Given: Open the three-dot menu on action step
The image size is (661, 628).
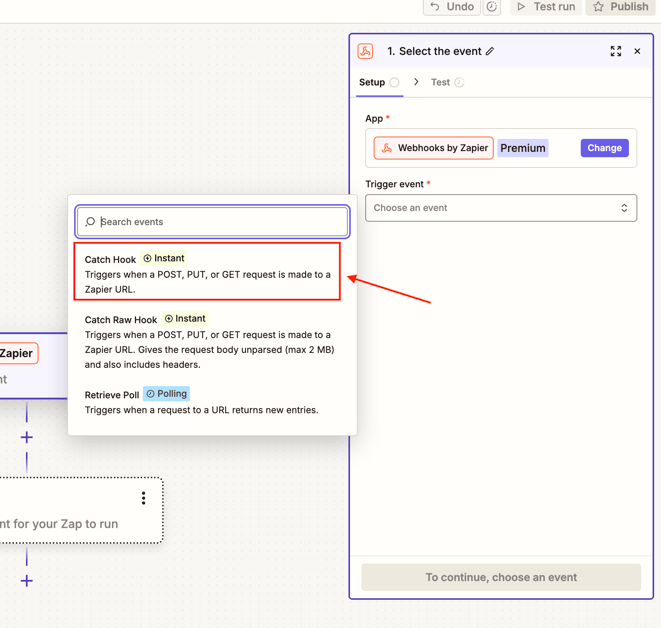Looking at the screenshot, I should (143, 498).
